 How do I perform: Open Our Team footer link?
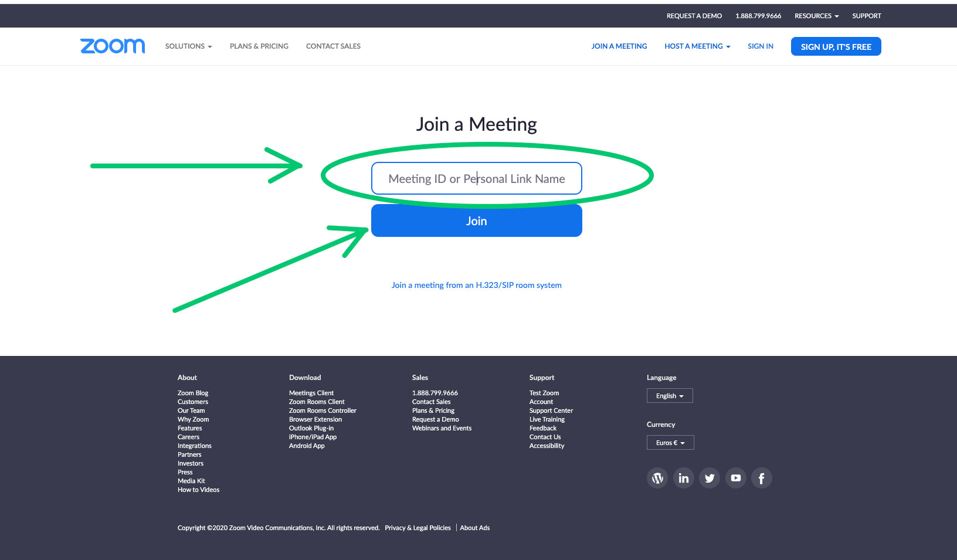click(x=191, y=410)
